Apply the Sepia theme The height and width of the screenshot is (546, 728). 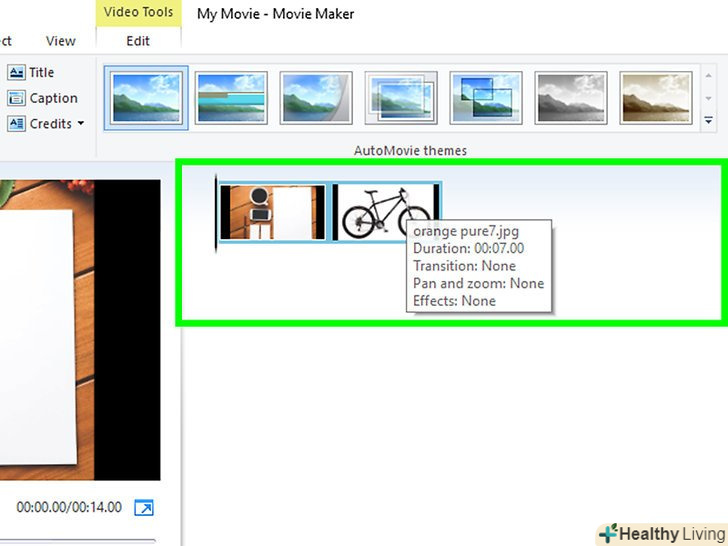click(656, 98)
